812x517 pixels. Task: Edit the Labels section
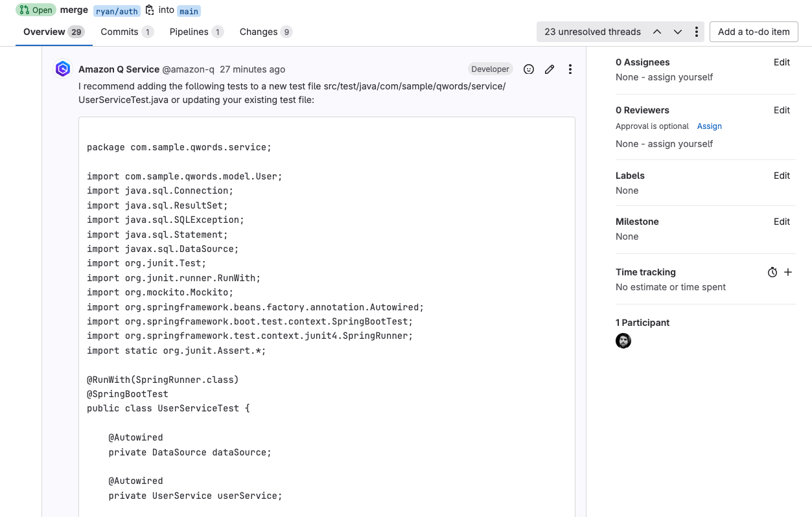(782, 176)
